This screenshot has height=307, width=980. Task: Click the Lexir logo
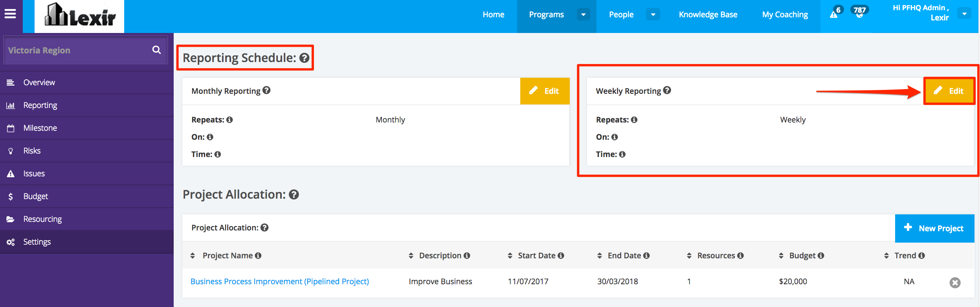pyautogui.click(x=79, y=16)
